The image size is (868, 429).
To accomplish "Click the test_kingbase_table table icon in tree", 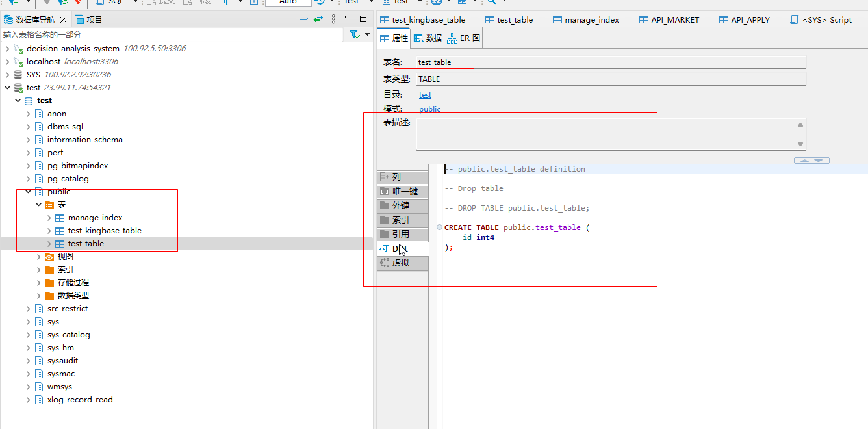I will (x=60, y=231).
